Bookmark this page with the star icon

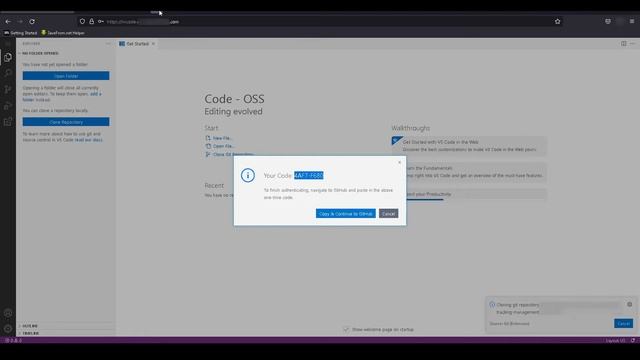click(558, 22)
